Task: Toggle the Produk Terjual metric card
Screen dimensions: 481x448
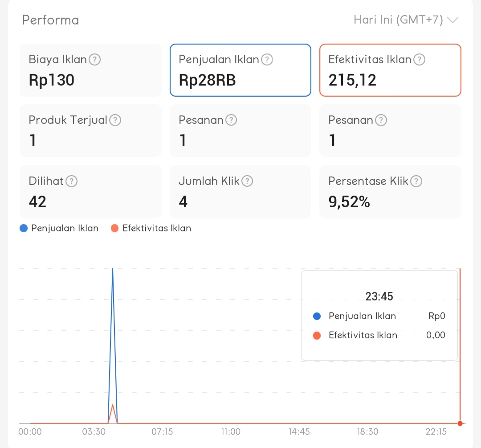Action: pos(90,131)
